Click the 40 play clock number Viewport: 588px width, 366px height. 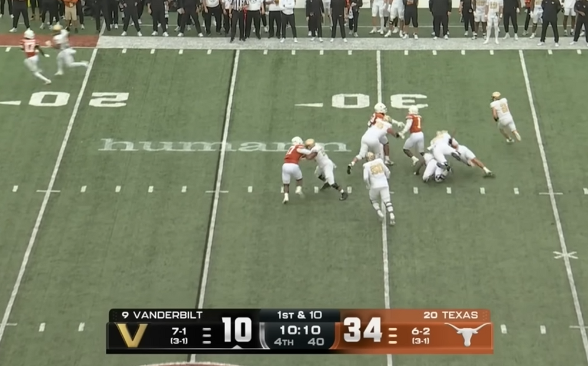(x=316, y=342)
